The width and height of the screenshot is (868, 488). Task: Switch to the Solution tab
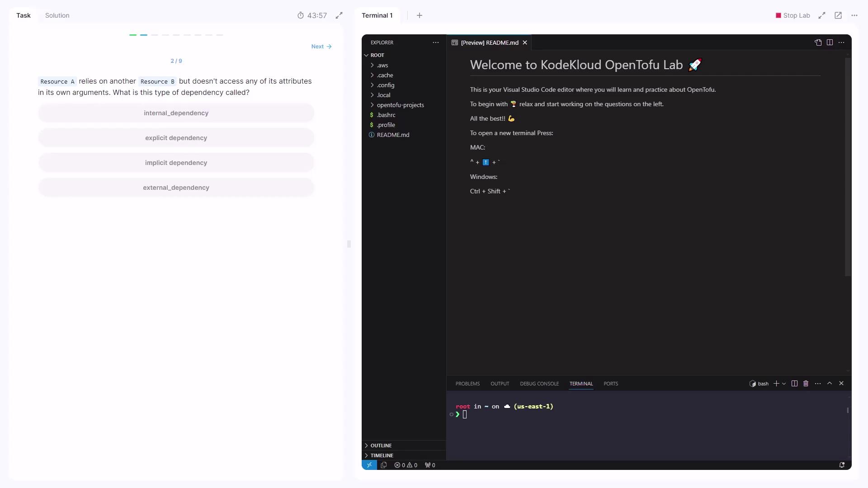click(57, 15)
